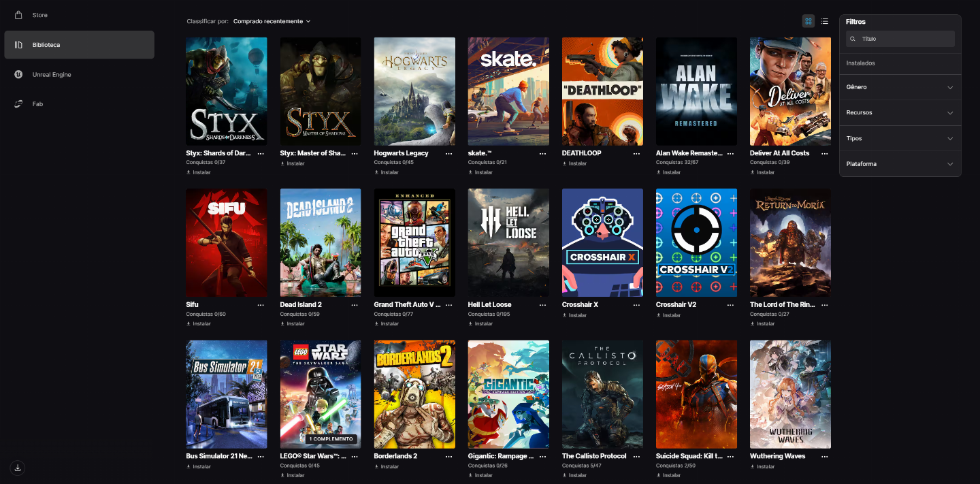Open three-dot menu for Alan Wake Remastered

[x=730, y=154]
